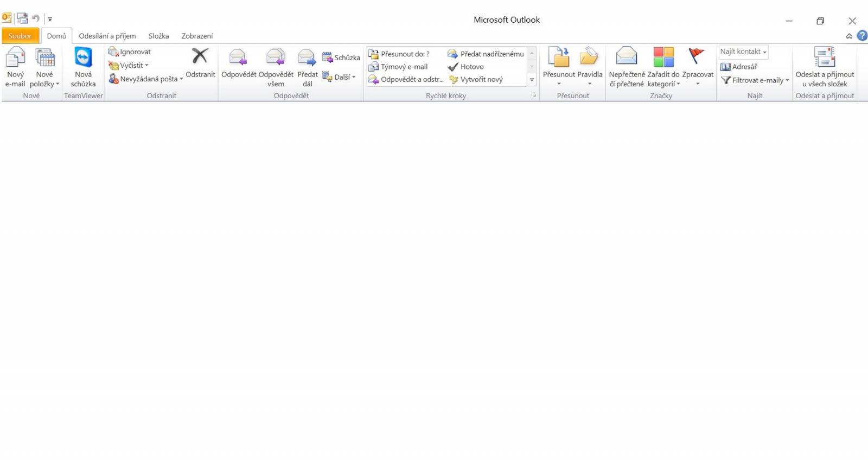
Task: Open the Pravidla rules menu
Action: 590,67
